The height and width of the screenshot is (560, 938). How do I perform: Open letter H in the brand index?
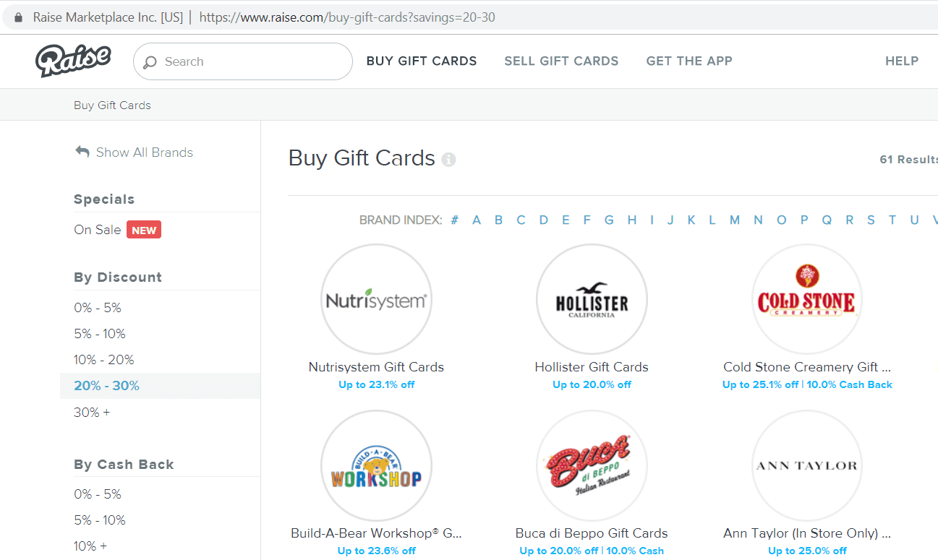(x=631, y=220)
